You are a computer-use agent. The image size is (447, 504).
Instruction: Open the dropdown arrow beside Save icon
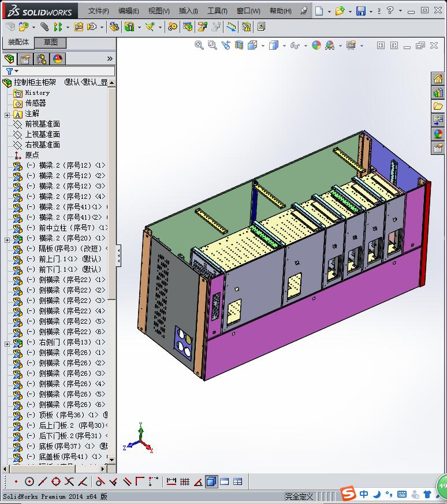click(371, 12)
